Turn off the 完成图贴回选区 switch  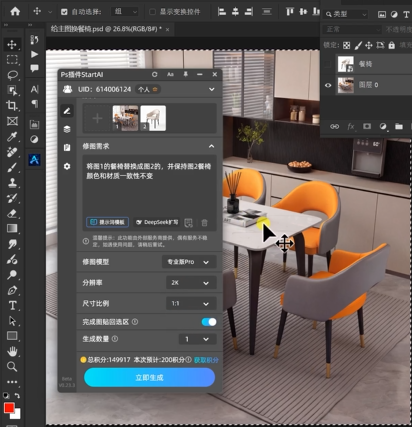209,322
